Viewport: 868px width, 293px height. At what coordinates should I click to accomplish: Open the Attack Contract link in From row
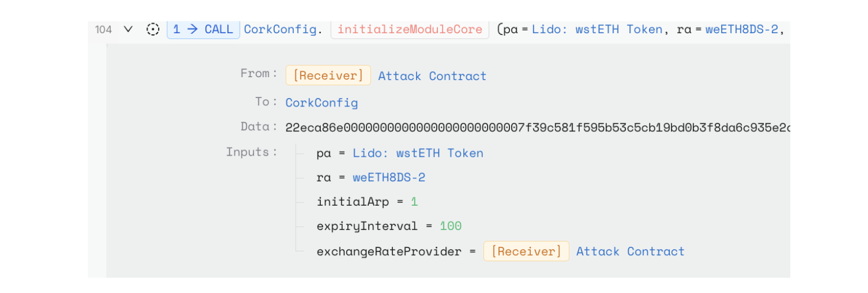(432, 76)
